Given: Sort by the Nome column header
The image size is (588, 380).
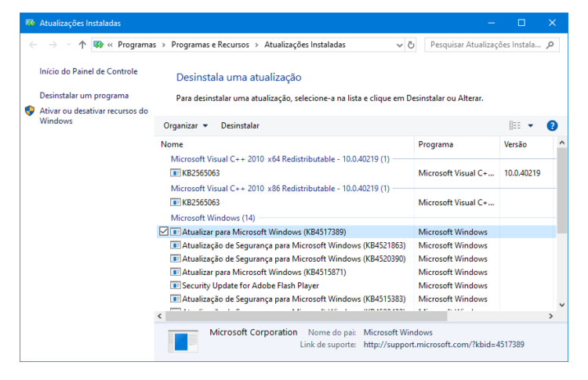Looking at the screenshot, I should [x=172, y=145].
